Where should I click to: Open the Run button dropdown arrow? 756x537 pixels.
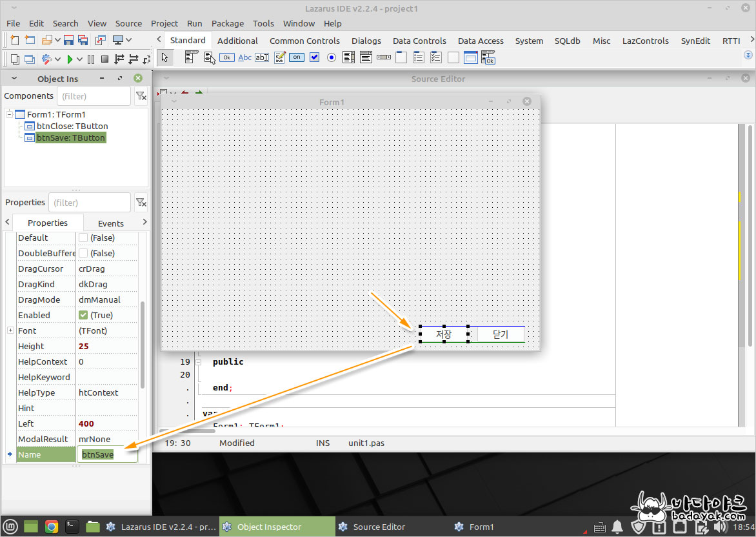79,59
